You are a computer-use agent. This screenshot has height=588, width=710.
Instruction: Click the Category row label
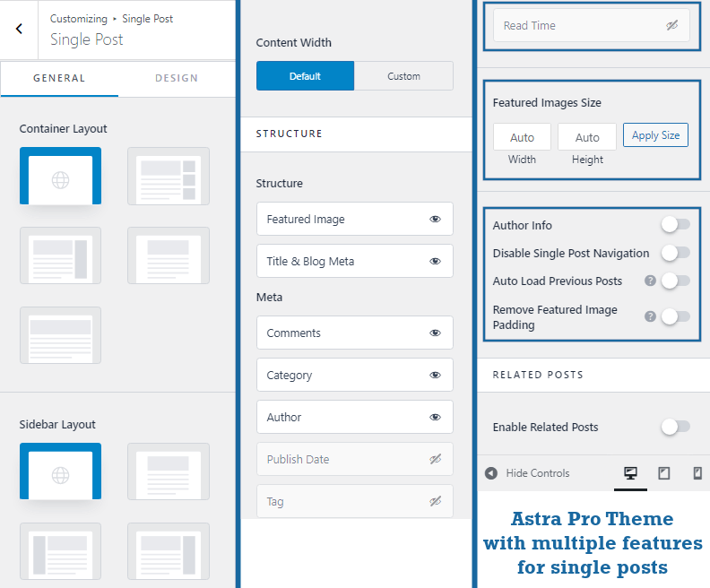(x=290, y=376)
